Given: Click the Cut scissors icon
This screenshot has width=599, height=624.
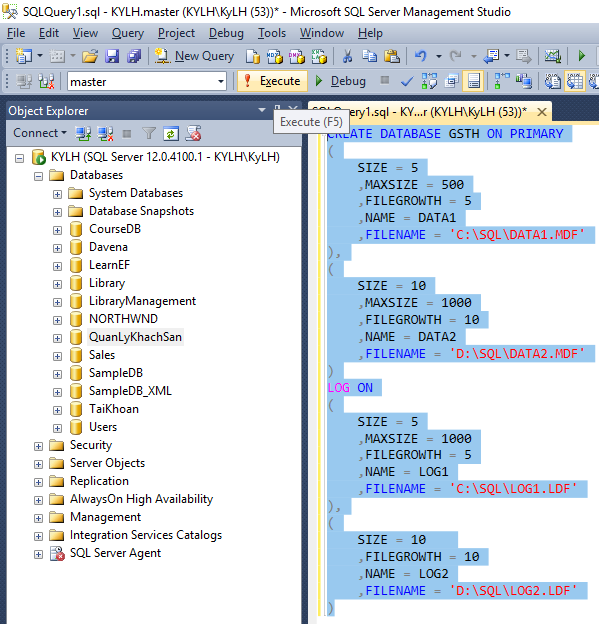Looking at the screenshot, I should 347,56.
